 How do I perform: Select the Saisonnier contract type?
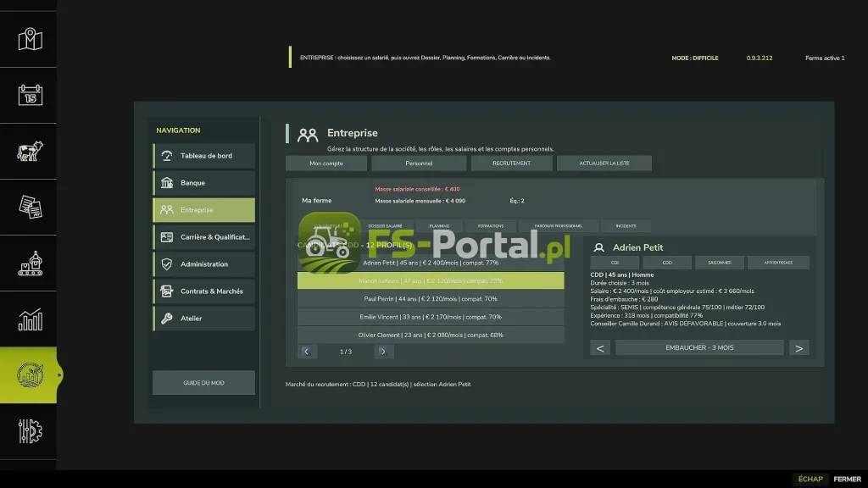(x=720, y=263)
